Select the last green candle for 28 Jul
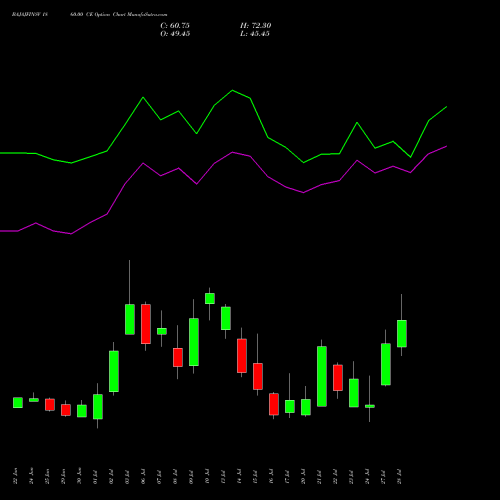This screenshot has width=500, height=500. (x=402, y=333)
